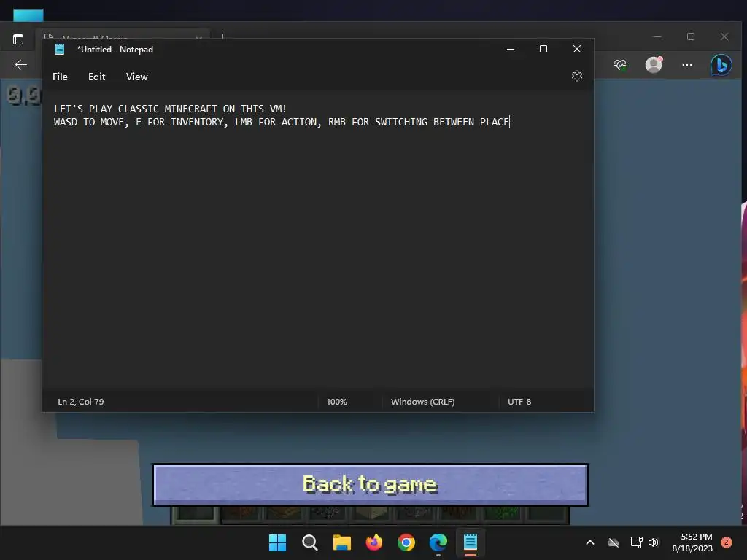This screenshot has width=747, height=560.
Task: Open Notepad settings gear icon
Action: [x=577, y=76]
